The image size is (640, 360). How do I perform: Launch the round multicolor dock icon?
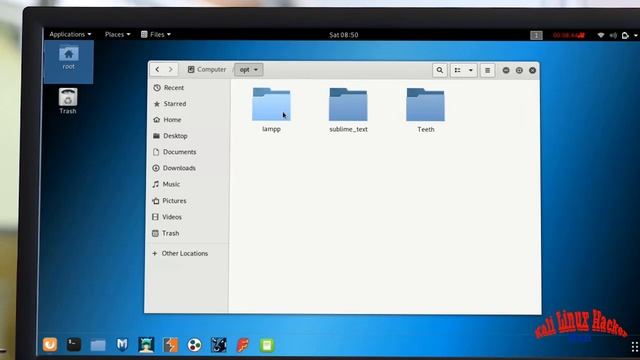[195, 345]
